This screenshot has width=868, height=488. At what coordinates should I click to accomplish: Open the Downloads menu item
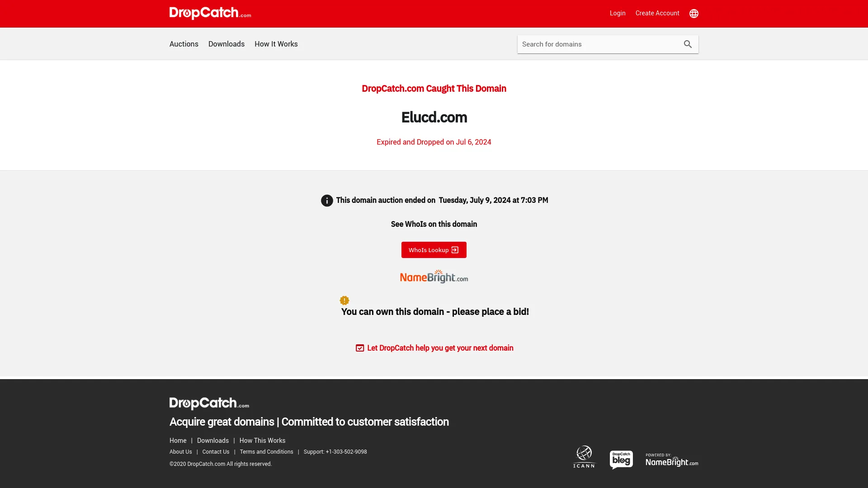[x=226, y=43]
